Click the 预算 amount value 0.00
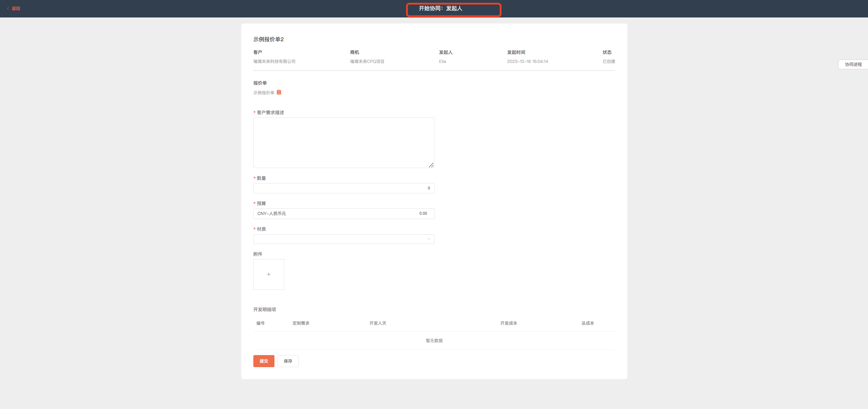The height and width of the screenshot is (409, 868). click(423, 214)
